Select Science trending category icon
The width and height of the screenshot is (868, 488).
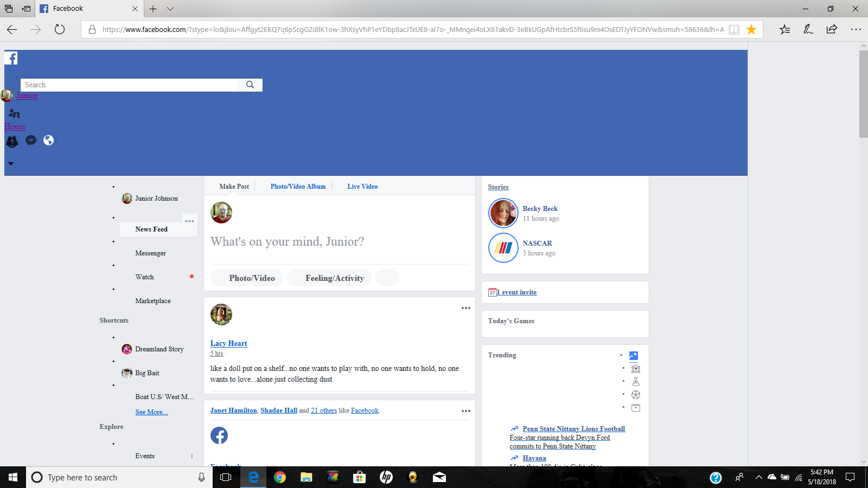pyautogui.click(x=636, y=382)
